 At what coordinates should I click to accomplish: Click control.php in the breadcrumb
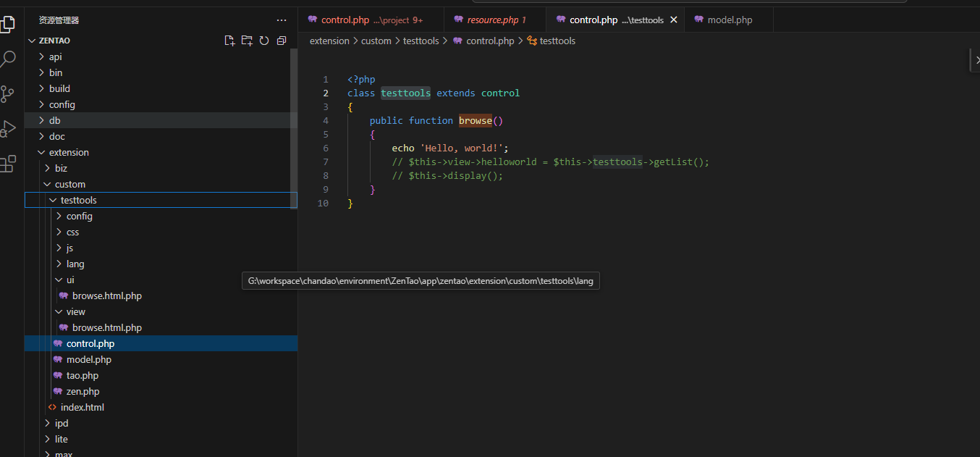tap(490, 41)
